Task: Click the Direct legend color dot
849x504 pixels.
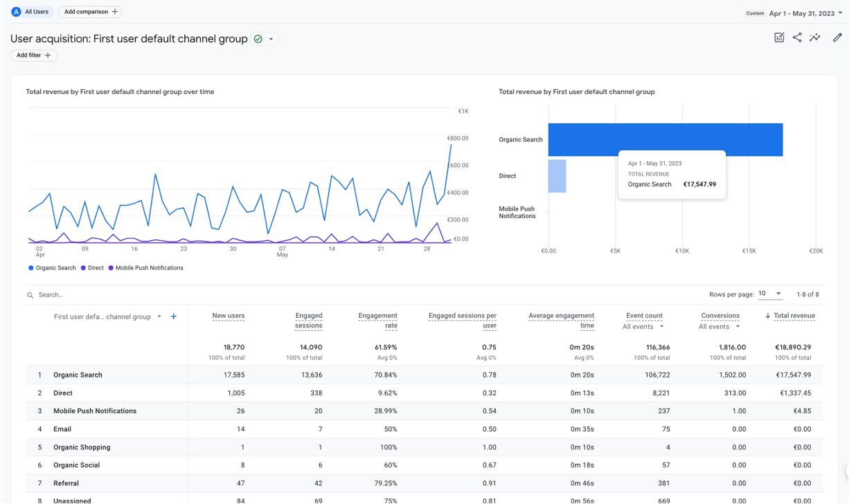Action: tap(82, 267)
